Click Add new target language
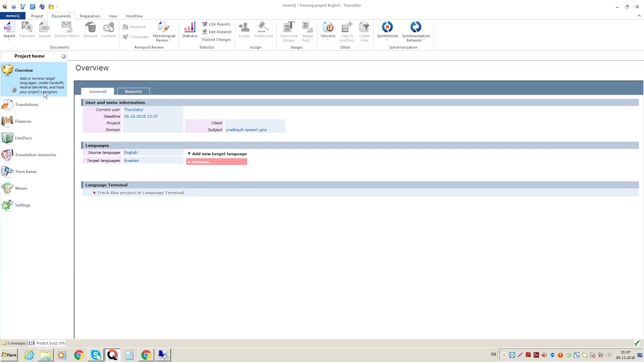Screen dimensions: 644x362 [217, 154]
